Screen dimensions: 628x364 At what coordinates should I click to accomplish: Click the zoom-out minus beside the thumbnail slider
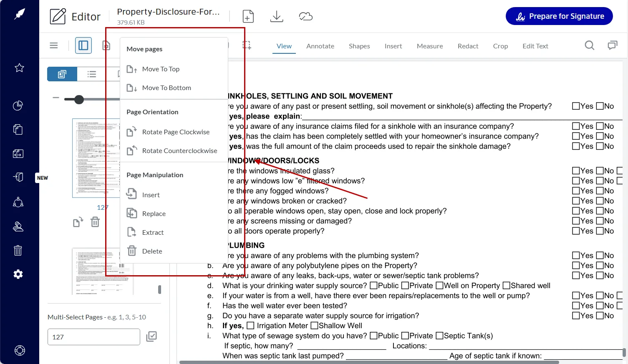pyautogui.click(x=56, y=98)
